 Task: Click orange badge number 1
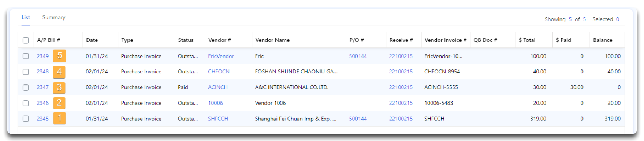click(x=59, y=119)
